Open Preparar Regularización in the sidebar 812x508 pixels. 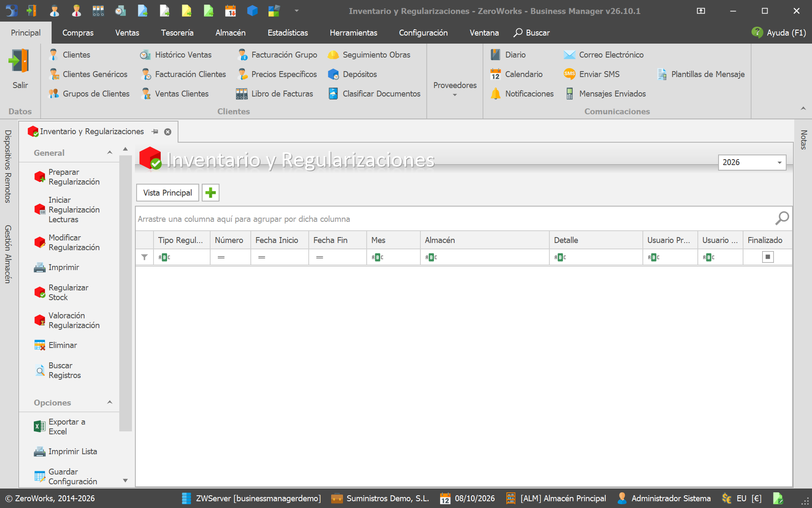68,177
